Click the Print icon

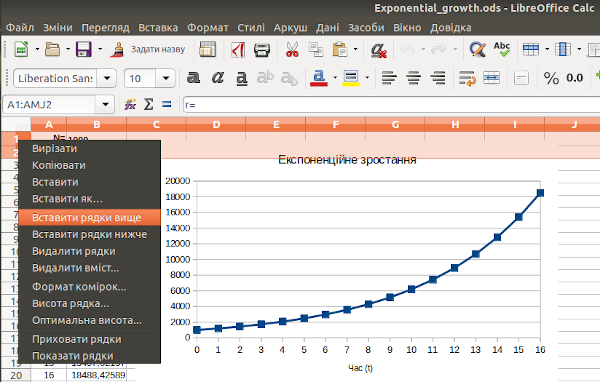262,49
